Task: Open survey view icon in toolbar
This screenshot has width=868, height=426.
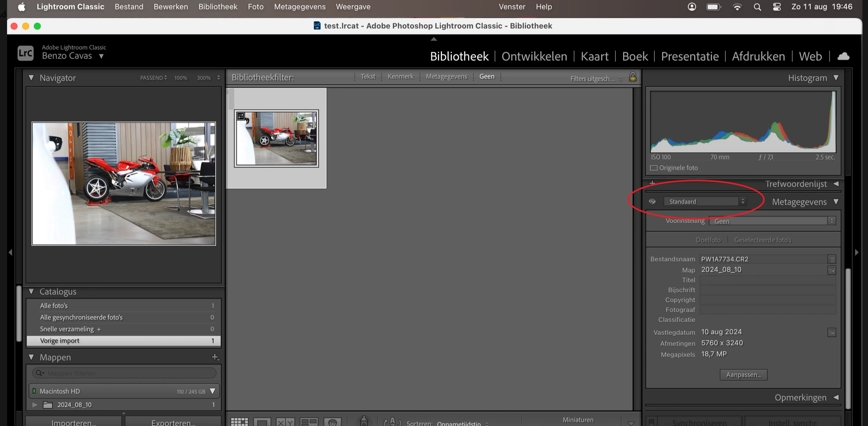Action: 309,422
